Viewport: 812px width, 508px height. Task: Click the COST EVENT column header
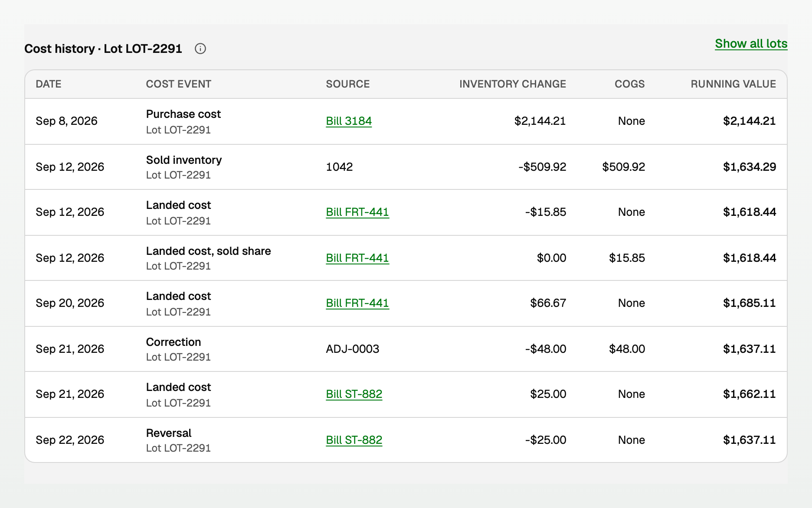tap(179, 84)
